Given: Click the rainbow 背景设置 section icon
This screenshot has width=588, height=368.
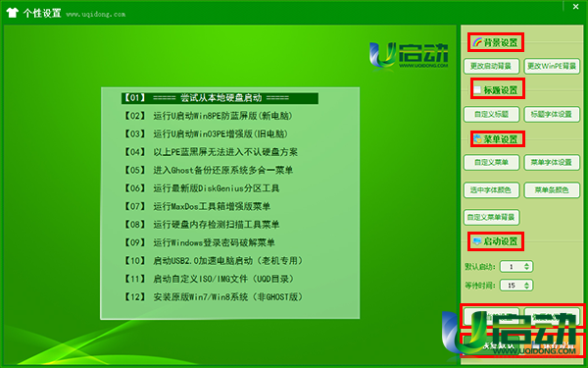Looking at the screenshot, I should (x=477, y=42).
